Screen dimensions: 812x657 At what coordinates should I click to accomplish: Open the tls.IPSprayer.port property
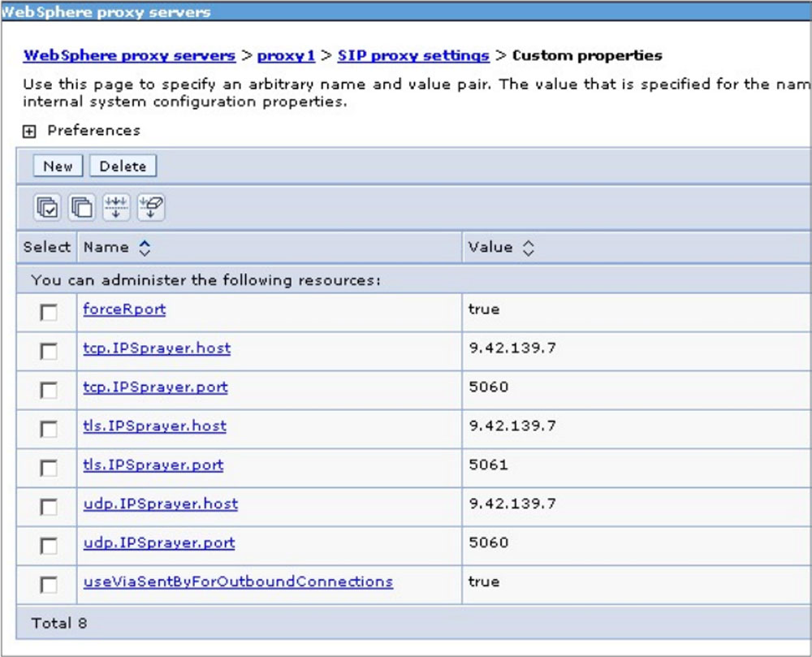pyautogui.click(x=153, y=465)
